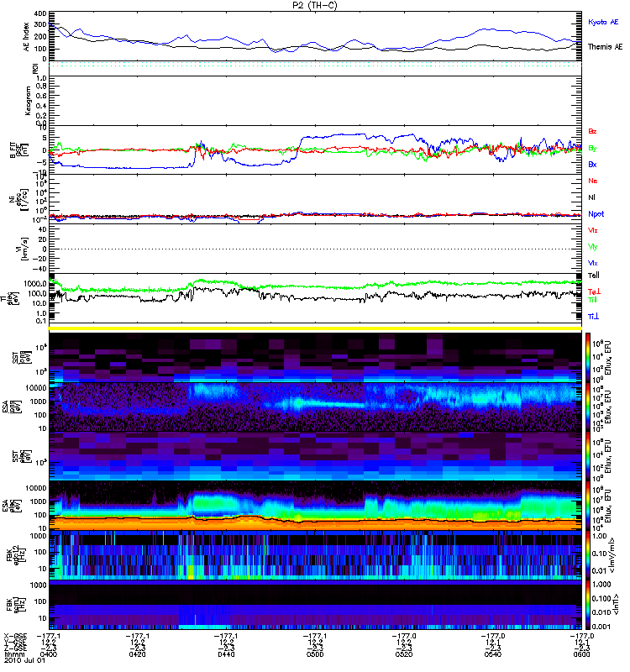Click the "<|nT|>" color bar
Image resolution: width=630 pixels, height=672 pixels.
(588, 605)
